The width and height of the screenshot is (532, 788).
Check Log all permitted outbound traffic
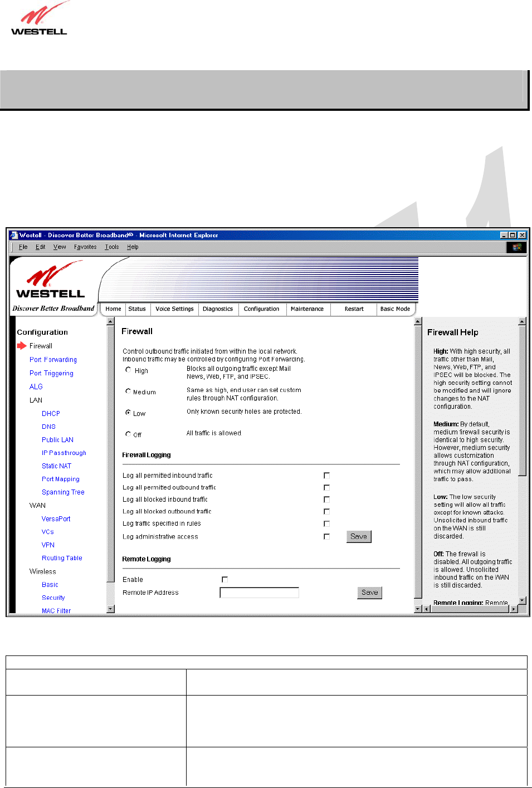(326, 488)
